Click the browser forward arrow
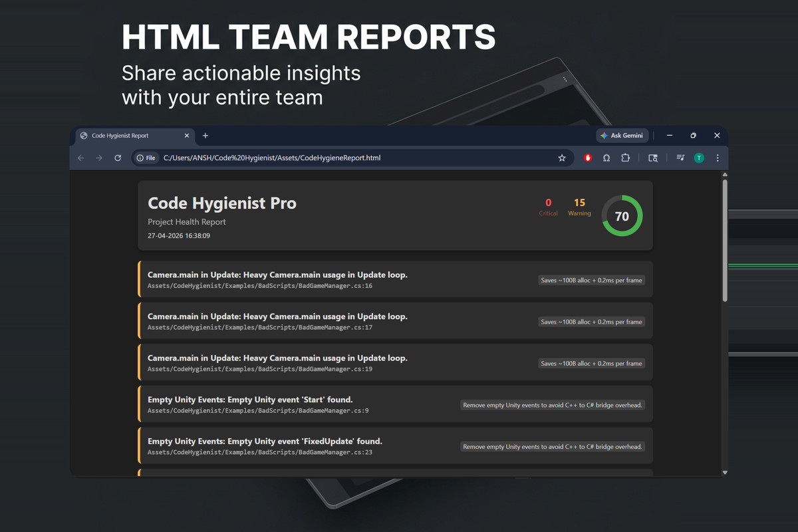The image size is (798, 532). tap(99, 158)
